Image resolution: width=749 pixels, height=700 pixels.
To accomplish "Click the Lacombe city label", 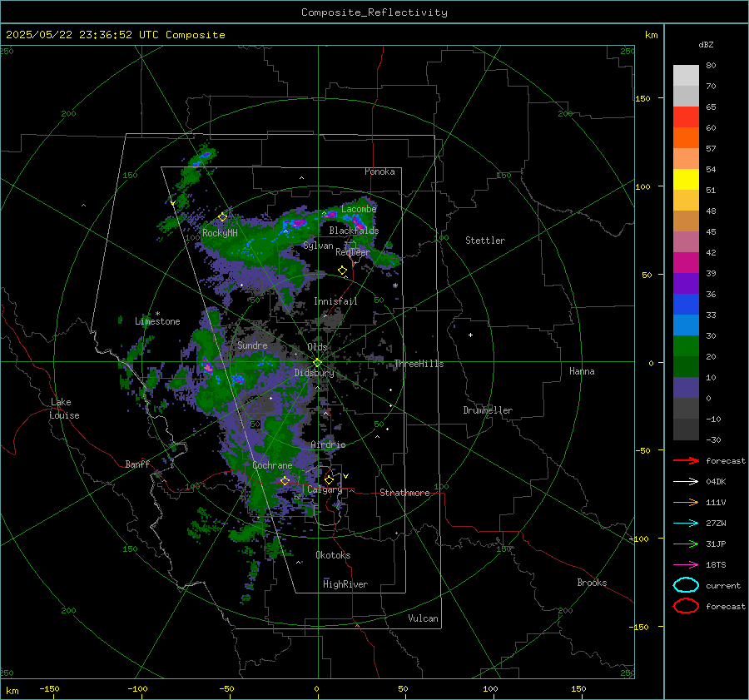I will click(359, 209).
